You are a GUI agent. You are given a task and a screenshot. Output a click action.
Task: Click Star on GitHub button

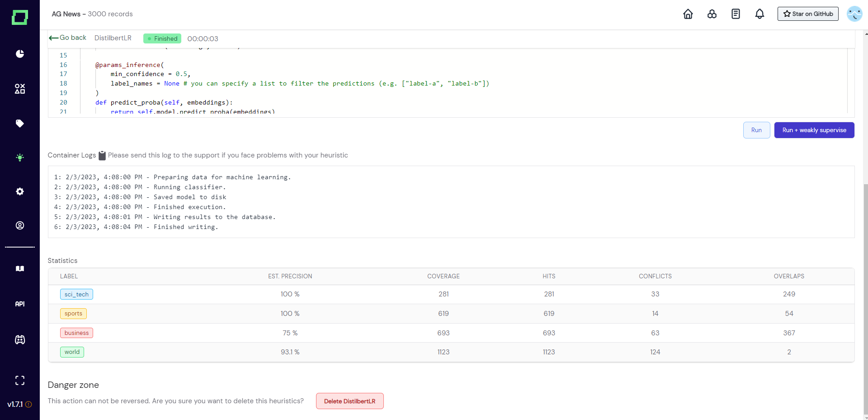[x=808, y=14]
